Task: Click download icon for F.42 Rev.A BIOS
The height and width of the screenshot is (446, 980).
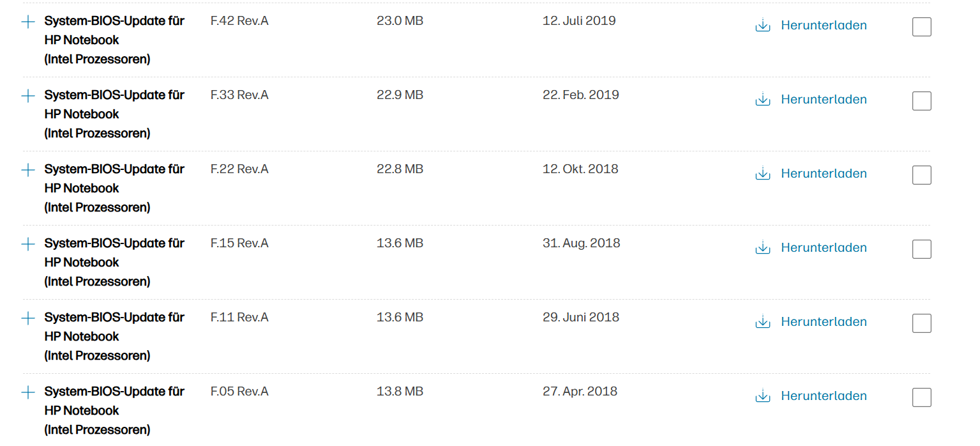Action: point(762,26)
